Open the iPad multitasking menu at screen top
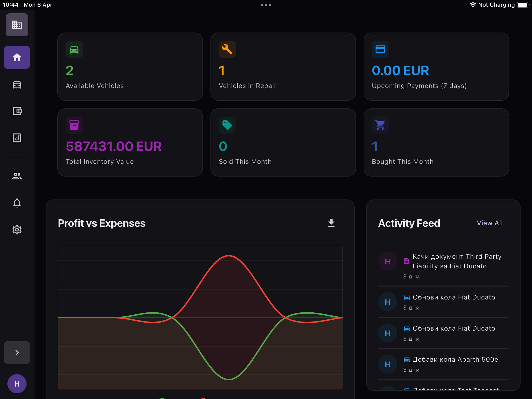Image resolution: width=532 pixels, height=399 pixels. 266,5
